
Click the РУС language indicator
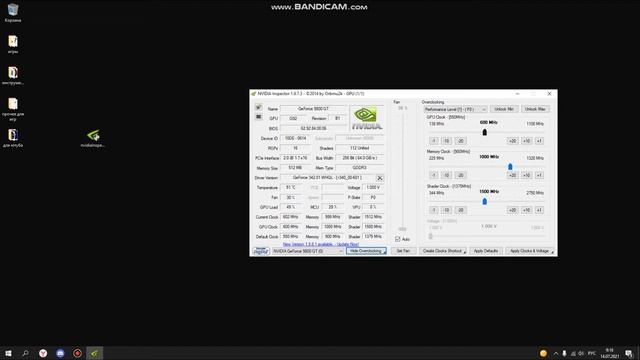592,353
